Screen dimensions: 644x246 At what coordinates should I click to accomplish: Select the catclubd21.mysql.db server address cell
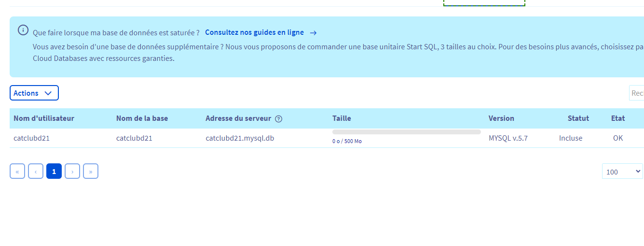pos(240,138)
